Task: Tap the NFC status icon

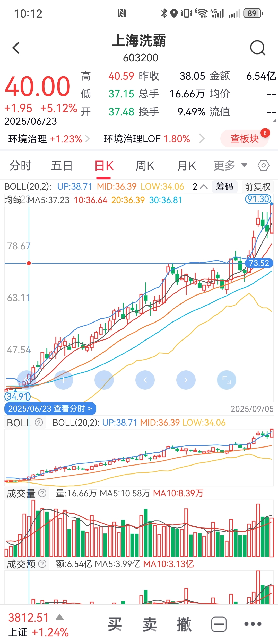Action: coord(122,13)
